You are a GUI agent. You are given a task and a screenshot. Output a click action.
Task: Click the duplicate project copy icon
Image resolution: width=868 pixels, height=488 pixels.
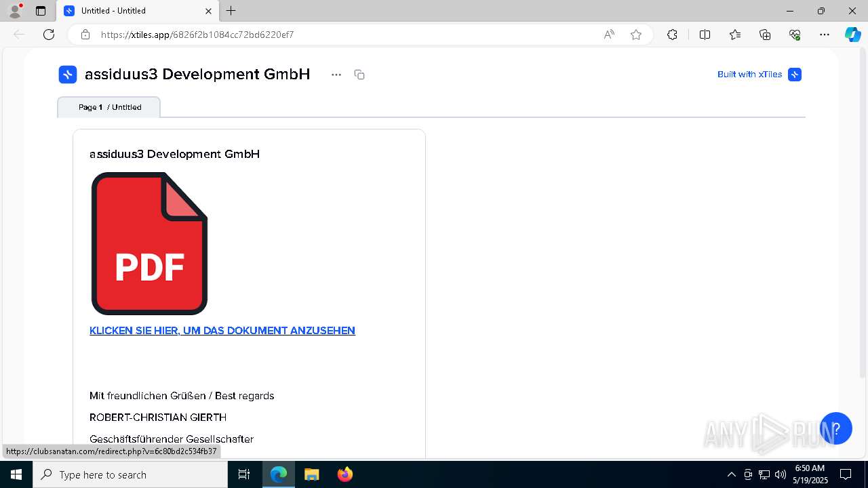pyautogui.click(x=359, y=75)
